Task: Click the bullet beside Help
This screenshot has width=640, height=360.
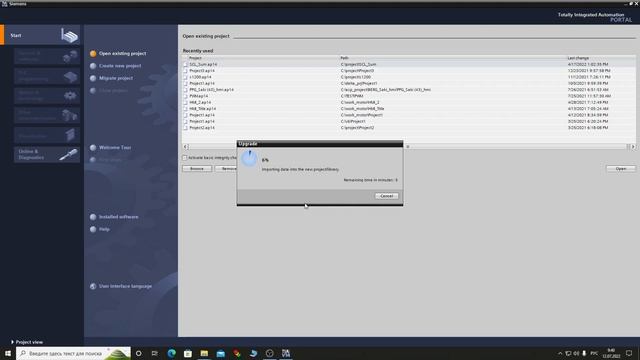Action: click(x=93, y=229)
